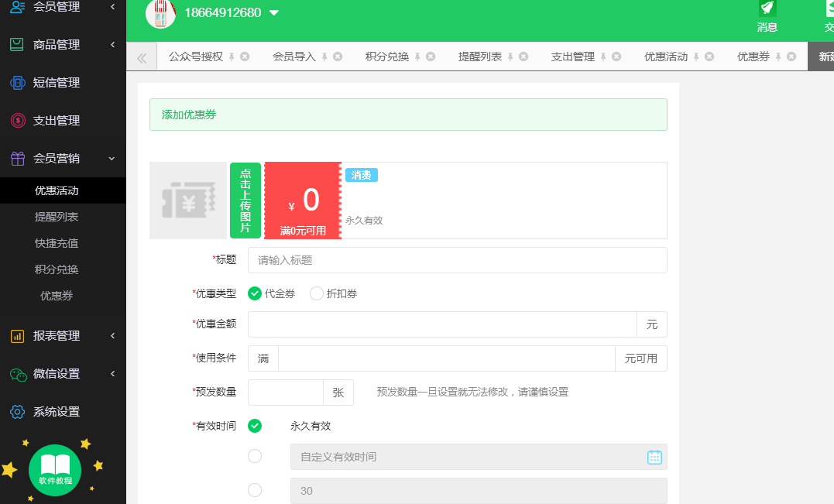Select the 自定义有效时间 validity option

pyautogui.click(x=255, y=457)
